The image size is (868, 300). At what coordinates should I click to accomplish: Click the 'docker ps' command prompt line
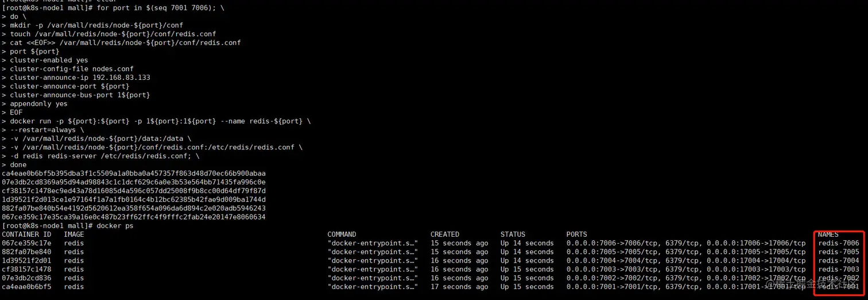tap(67, 226)
